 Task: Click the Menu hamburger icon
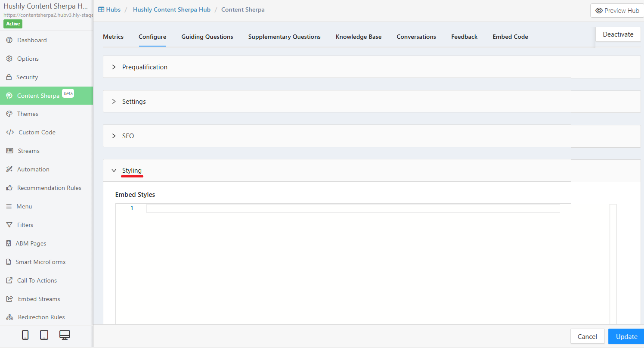(x=9, y=206)
